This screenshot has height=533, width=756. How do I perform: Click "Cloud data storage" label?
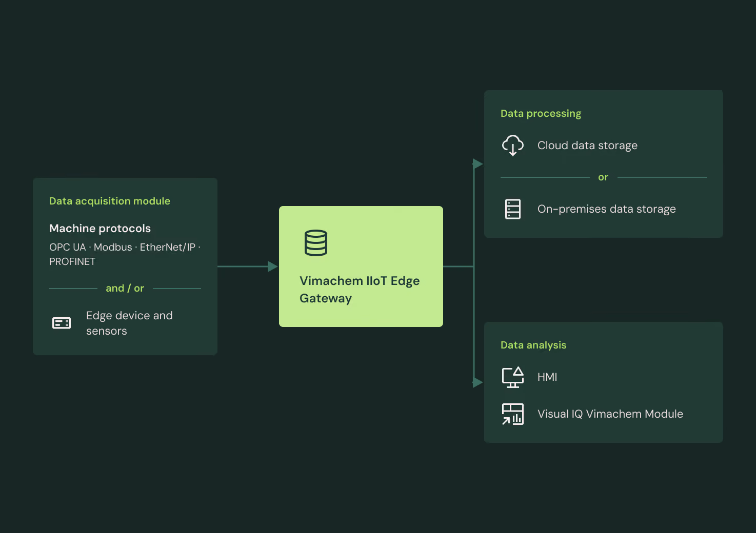pyautogui.click(x=587, y=146)
